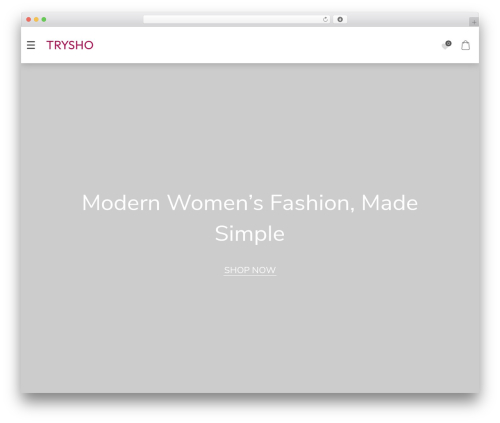
Task: Close the window with red button
Action: coord(29,19)
